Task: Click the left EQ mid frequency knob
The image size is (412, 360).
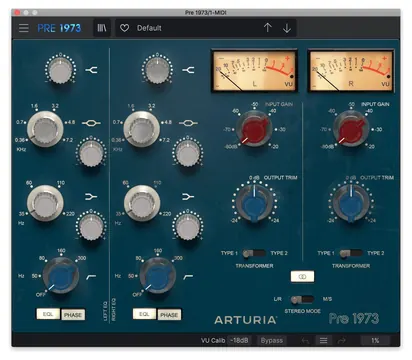Action: click(x=45, y=129)
